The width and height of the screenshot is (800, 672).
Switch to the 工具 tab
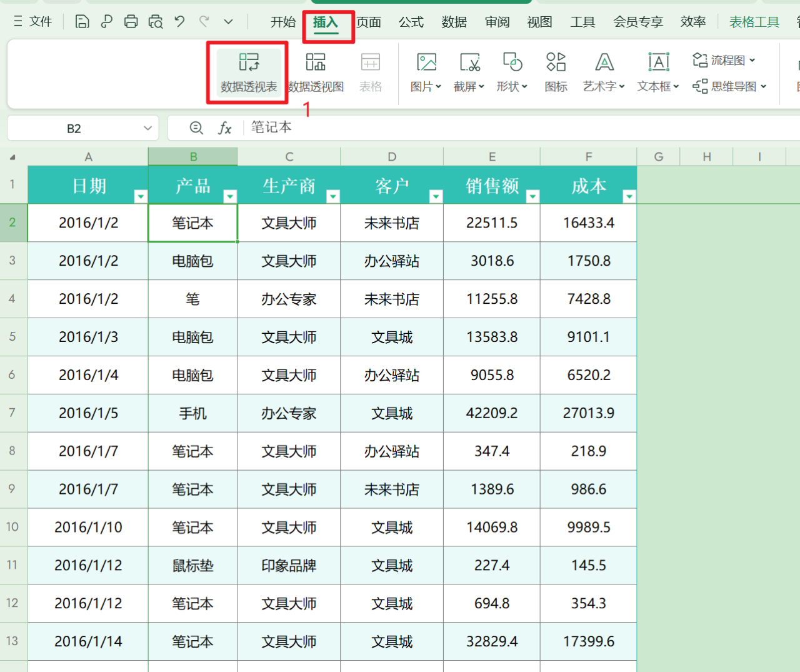click(582, 22)
